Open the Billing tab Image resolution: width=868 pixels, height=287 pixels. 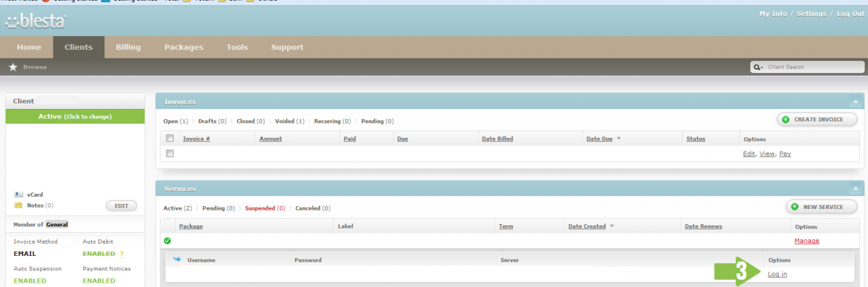128,47
